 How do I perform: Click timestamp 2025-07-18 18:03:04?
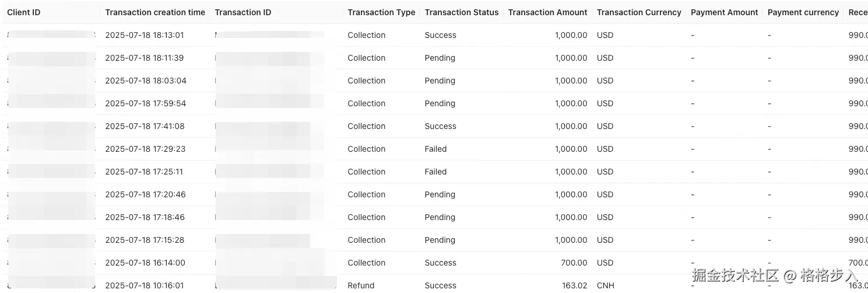[146, 81]
